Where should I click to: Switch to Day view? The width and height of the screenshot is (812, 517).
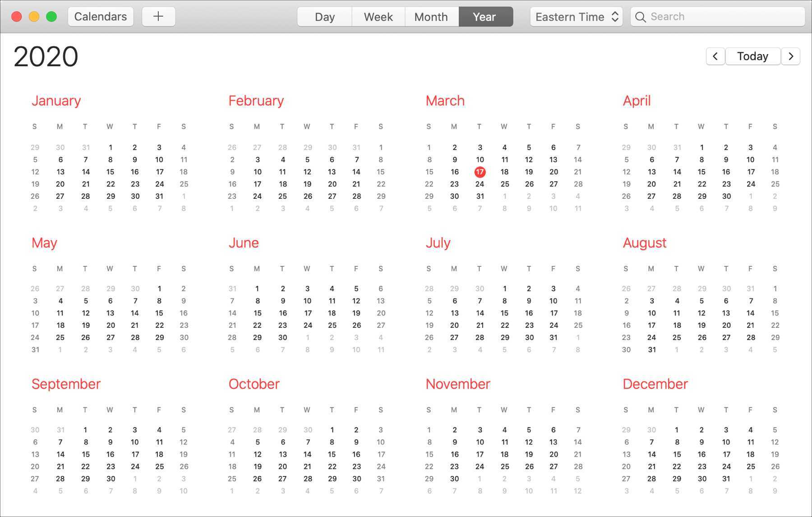(x=324, y=17)
